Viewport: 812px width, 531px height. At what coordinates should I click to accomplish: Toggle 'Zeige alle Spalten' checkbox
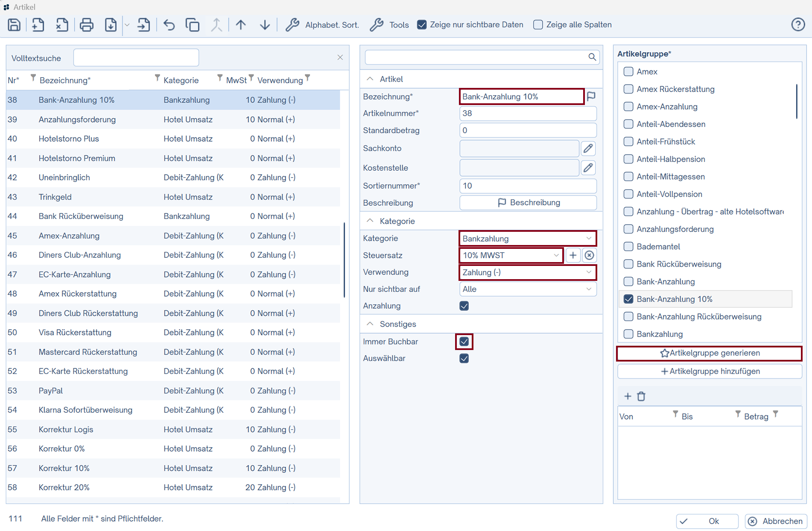[538, 25]
